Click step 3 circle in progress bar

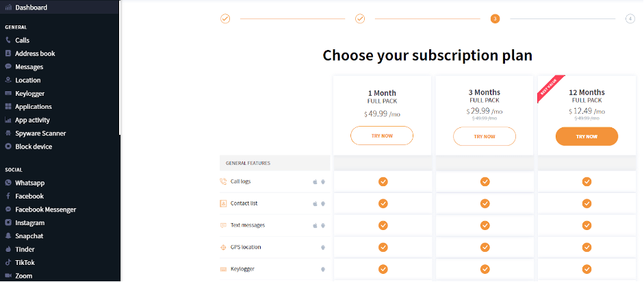495,19
